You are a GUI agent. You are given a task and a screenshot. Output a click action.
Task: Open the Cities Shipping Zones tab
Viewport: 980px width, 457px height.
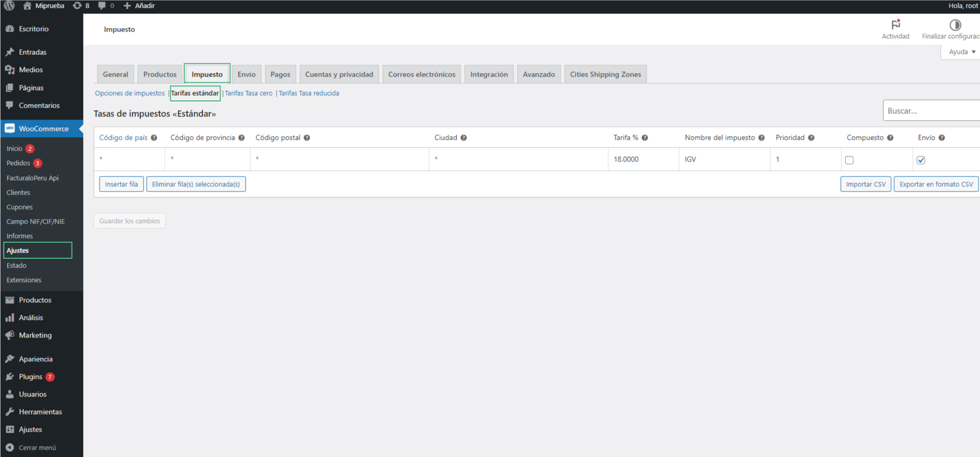pyautogui.click(x=605, y=75)
